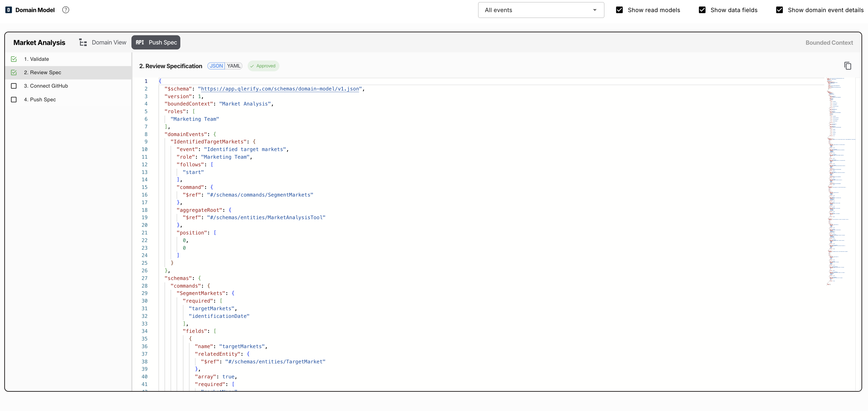Screen dimensions: 868x411
Task: Go to step 2. Review Spec
Action: point(68,72)
